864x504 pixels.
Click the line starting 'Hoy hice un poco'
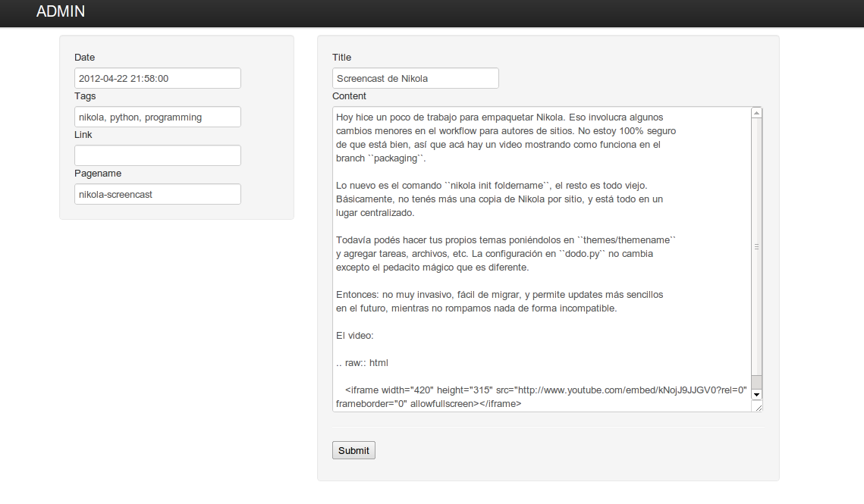500,117
